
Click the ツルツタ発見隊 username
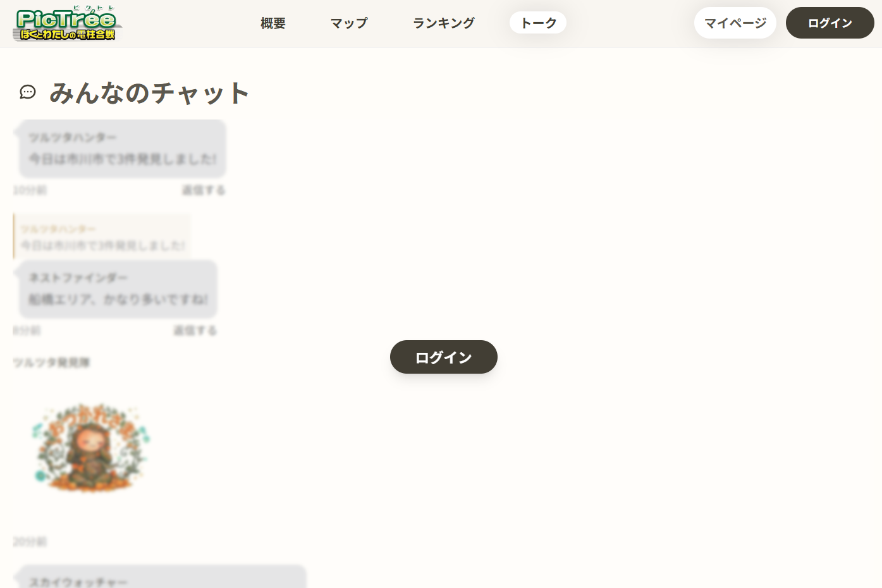pos(51,362)
